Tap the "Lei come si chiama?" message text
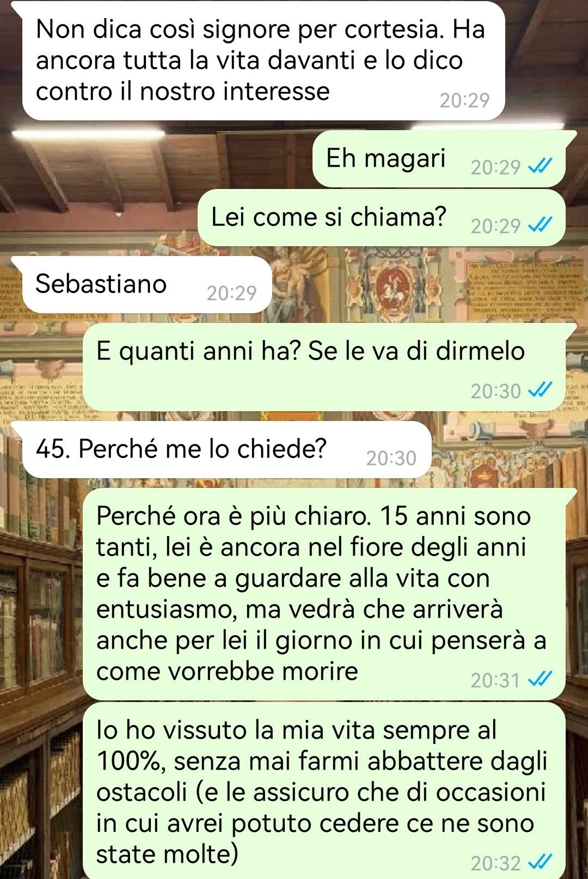This screenshot has height=879, width=588. pyautogui.click(x=328, y=217)
